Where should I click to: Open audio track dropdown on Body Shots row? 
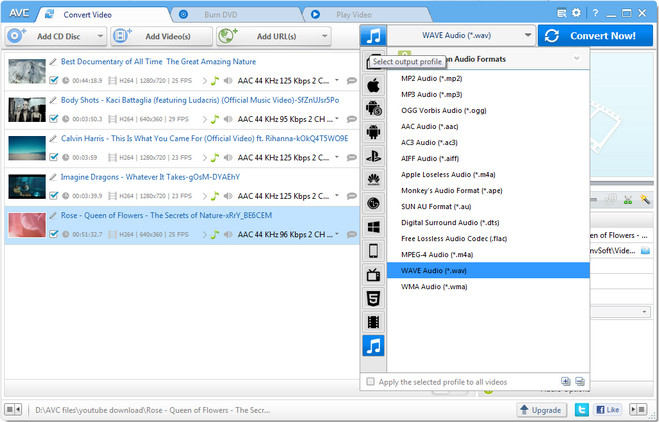pos(337,119)
